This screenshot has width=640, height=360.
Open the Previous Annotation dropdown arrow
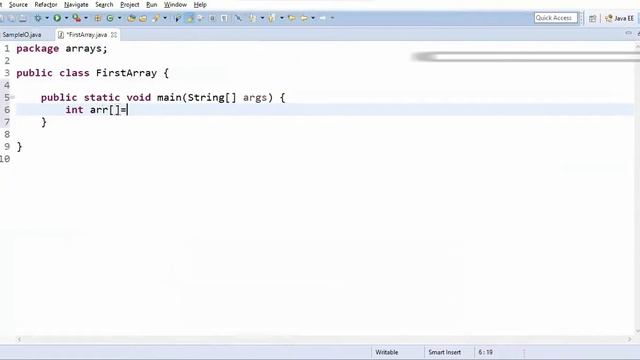point(282,18)
